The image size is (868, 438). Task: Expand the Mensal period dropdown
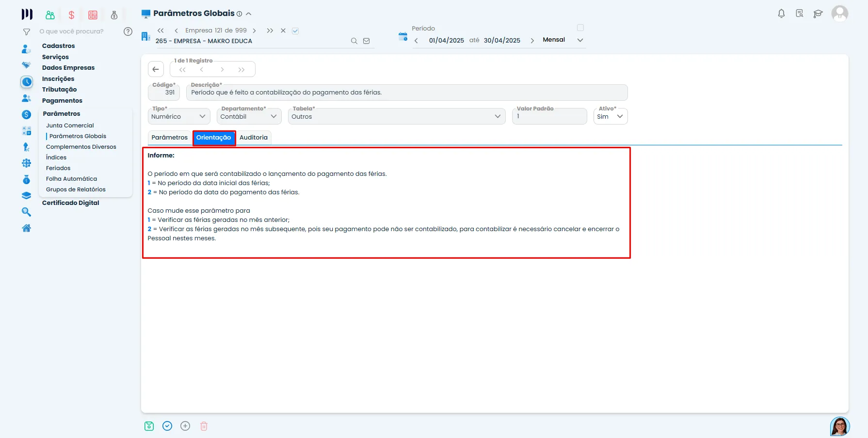[x=563, y=40]
